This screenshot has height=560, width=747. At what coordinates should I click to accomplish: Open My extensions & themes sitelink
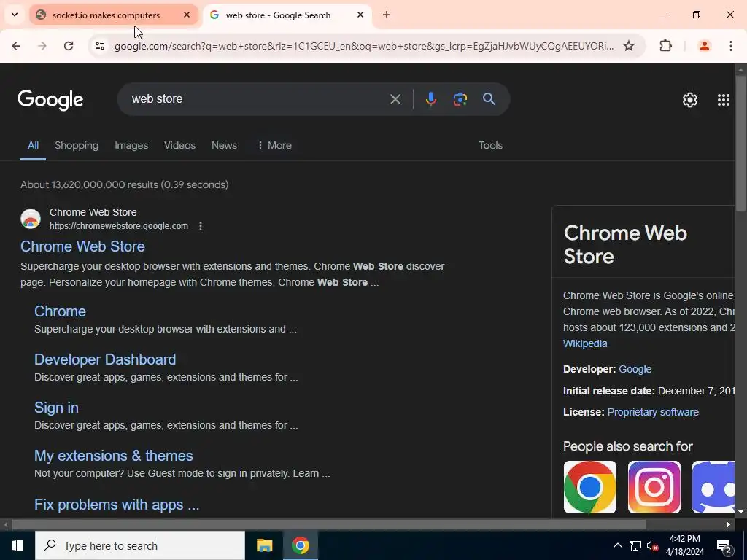114,456
